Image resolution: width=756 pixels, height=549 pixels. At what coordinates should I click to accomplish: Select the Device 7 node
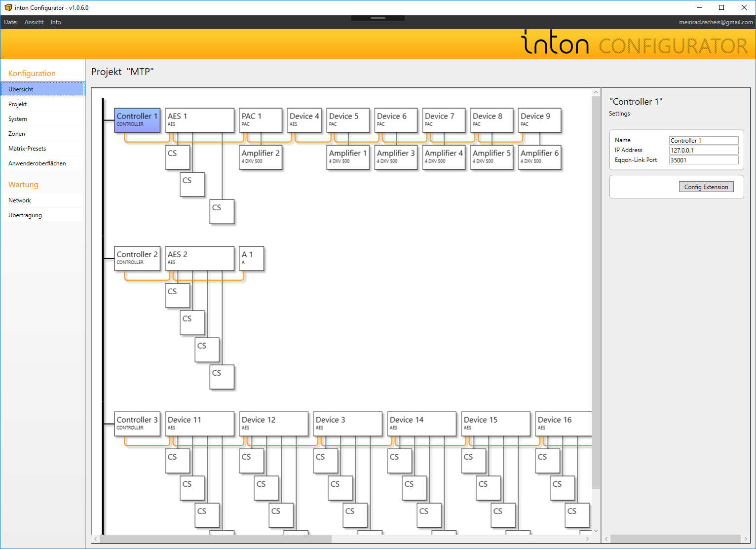(x=444, y=120)
